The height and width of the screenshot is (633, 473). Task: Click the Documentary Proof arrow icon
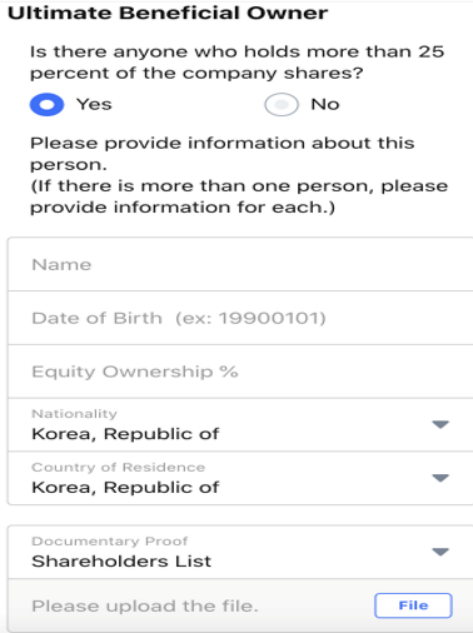440,552
